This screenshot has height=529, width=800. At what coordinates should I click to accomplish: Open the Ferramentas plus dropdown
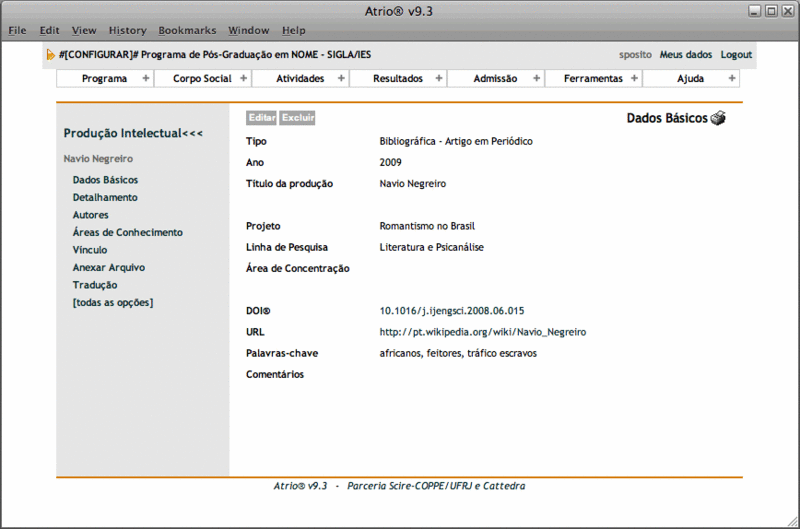[x=634, y=79]
